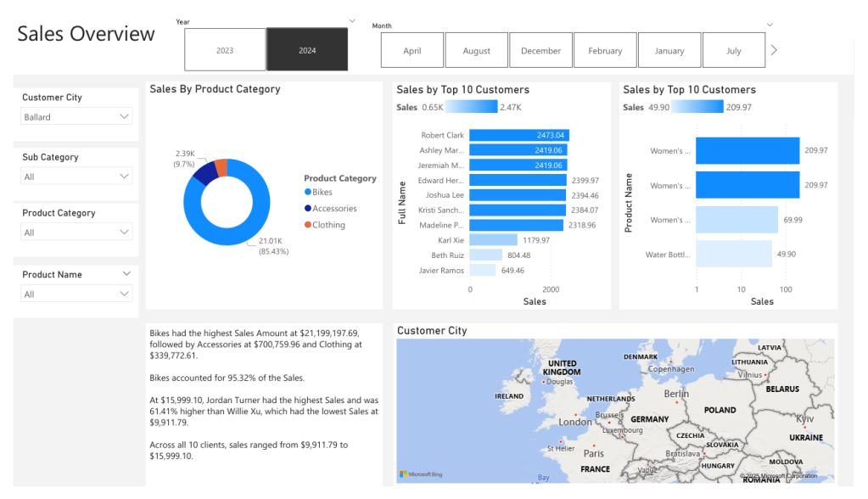Select the 2023 year tile
This screenshot has height=499, width=868.
[x=225, y=50]
